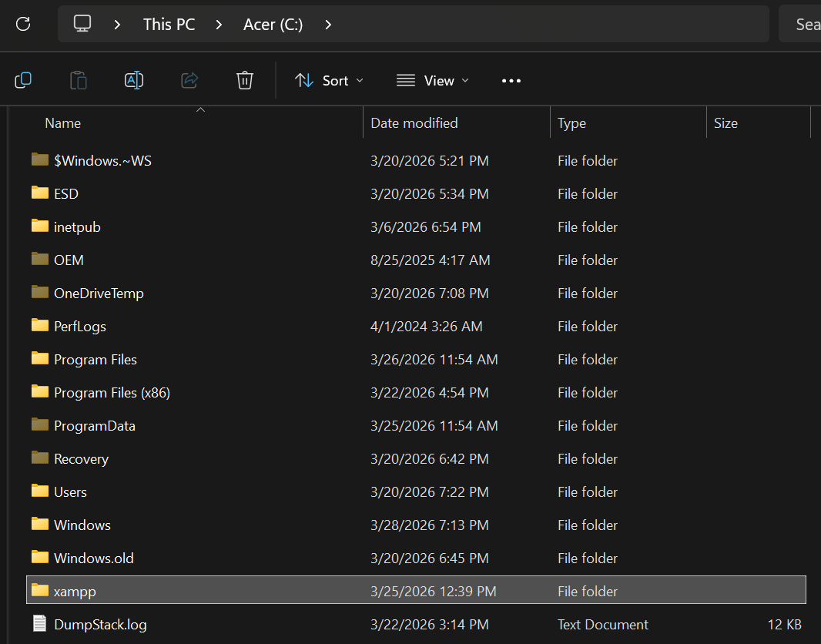
Task: Click the PerfLogs folder name
Action: [79, 326]
